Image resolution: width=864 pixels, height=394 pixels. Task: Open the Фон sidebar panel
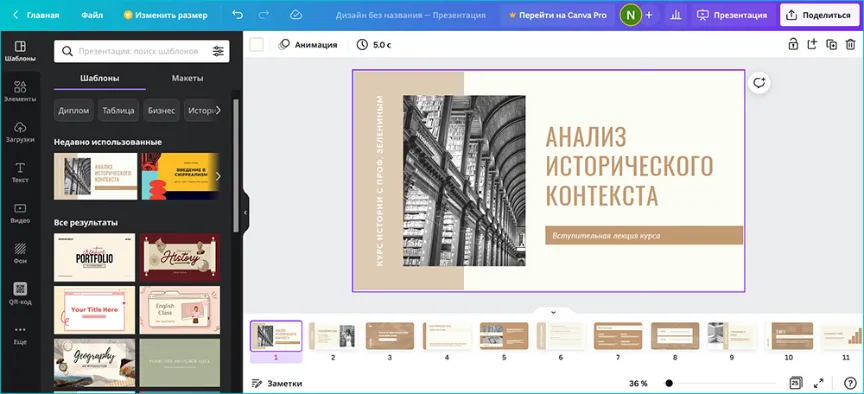click(x=20, y=253)
